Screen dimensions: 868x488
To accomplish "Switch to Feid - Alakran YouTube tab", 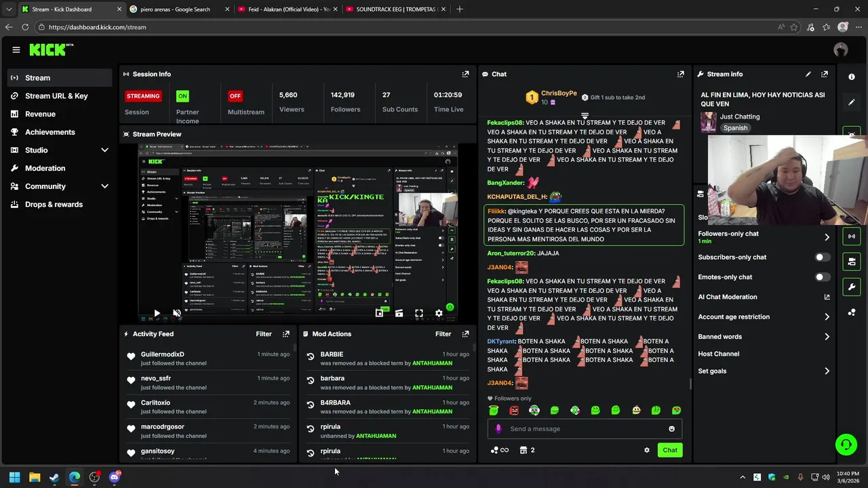I will point(288,9).
